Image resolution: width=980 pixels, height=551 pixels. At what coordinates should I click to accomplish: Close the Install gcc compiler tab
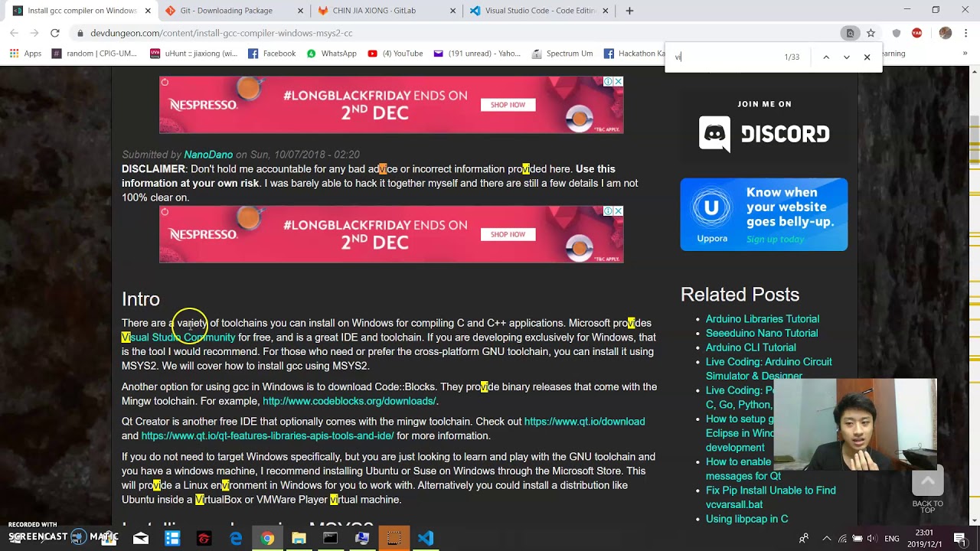click(x=147, y=11)
